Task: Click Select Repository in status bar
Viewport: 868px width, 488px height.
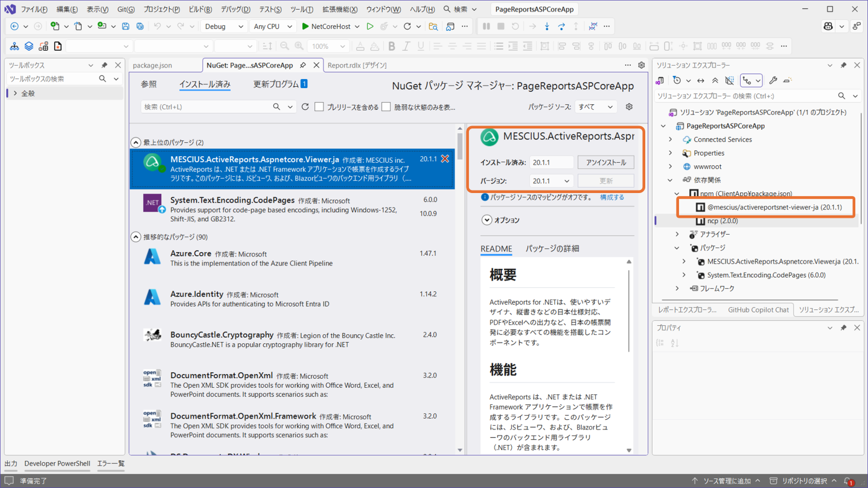Action: [x=803, y=481]
